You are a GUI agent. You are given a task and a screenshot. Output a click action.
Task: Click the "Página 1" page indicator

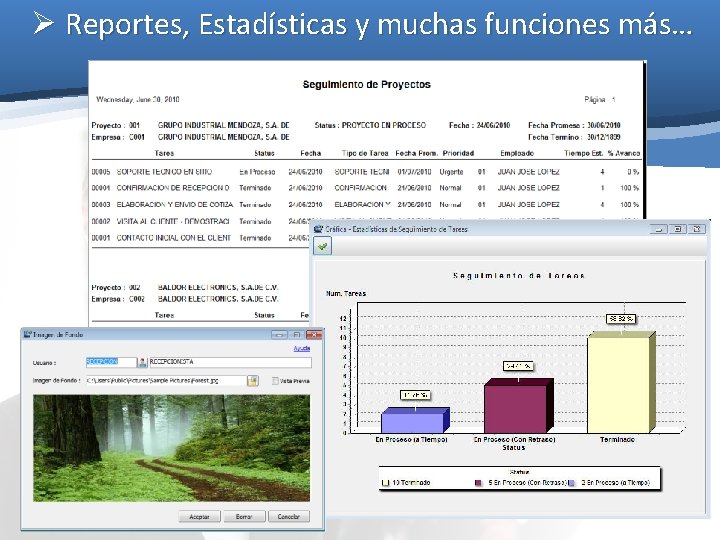pos(600,99)
